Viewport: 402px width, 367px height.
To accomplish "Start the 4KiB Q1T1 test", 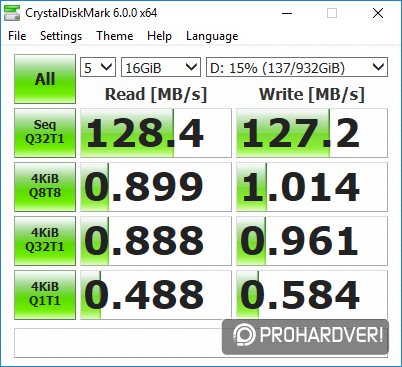I will 45,295.
